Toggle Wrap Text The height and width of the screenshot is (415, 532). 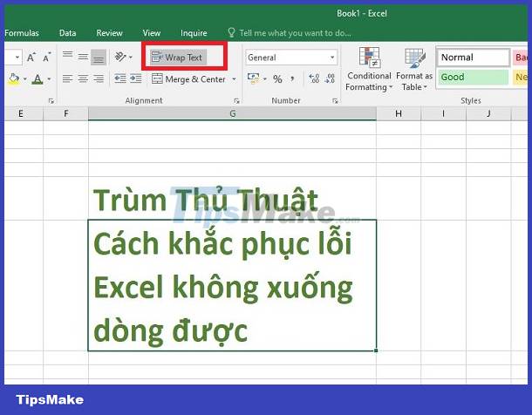[x=177, y=58]
